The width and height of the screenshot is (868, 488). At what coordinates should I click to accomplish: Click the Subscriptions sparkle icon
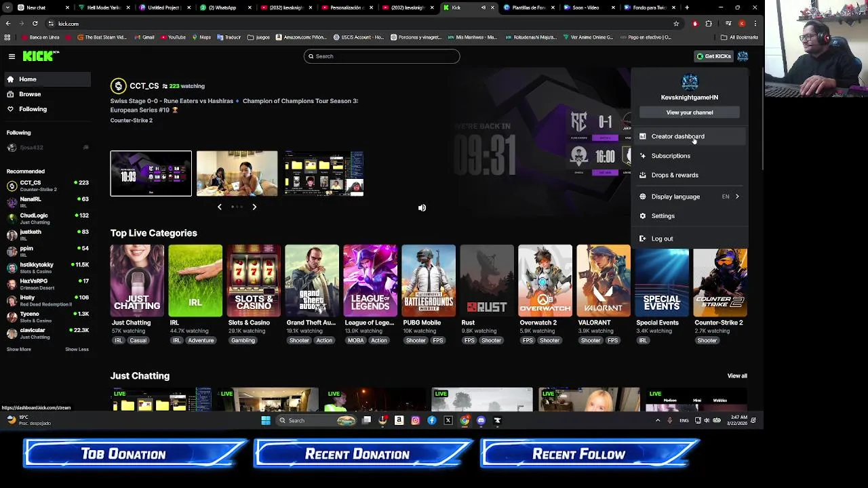point(643,156)
